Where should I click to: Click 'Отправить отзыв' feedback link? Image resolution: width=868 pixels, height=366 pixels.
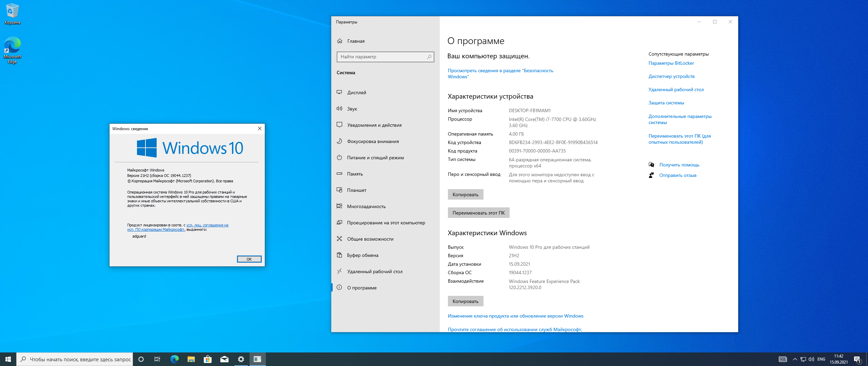[x=678, y=175]
